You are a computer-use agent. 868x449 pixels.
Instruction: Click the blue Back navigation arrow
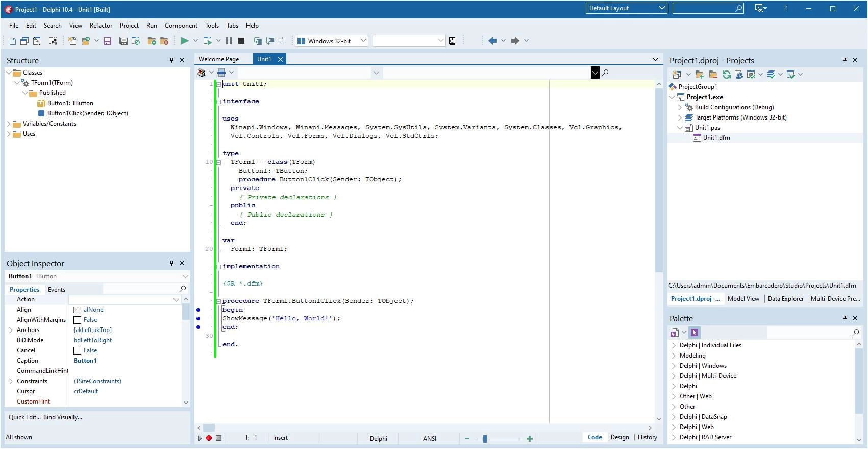pos(492,41)
